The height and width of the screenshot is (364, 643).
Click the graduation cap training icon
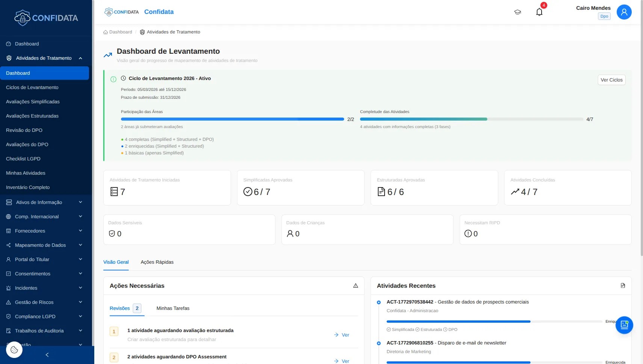pyautogui.click(x=518, y=12)
